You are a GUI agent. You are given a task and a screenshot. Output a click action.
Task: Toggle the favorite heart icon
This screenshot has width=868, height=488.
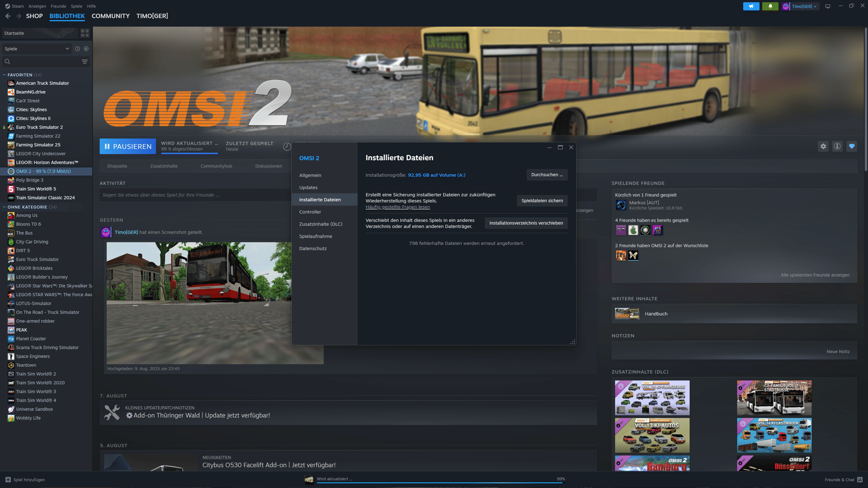[852, 146]
